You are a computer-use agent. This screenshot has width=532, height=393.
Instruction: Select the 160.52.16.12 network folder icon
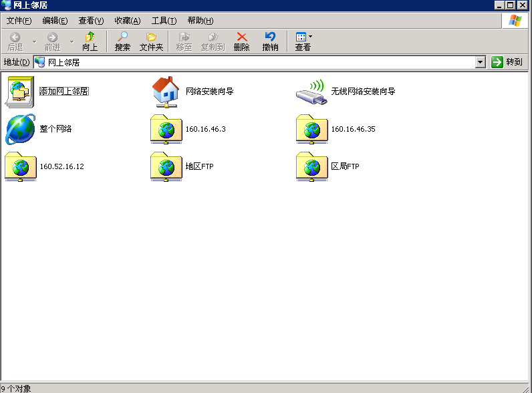tap(20, 166)
